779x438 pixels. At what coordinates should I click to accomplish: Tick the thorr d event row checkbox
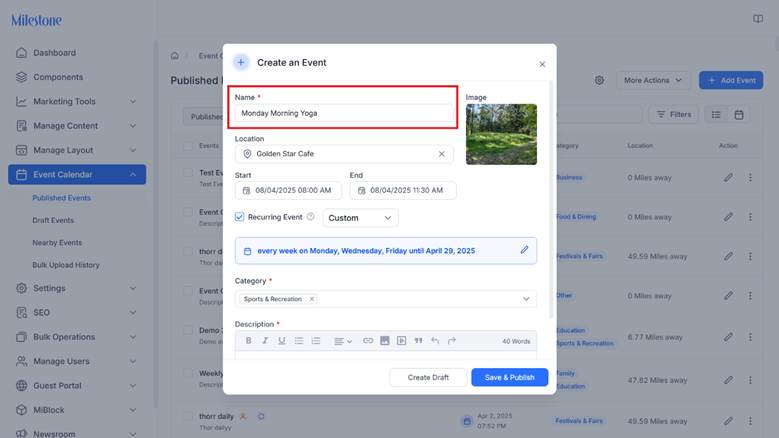click(188, 251)
